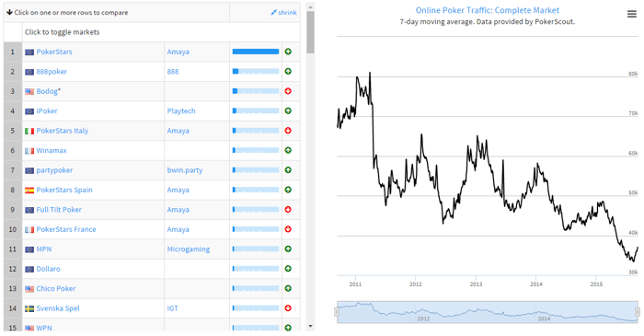Click the red down arrow for Full Tilt Poker
644x336 pixels.
point(288,210)
